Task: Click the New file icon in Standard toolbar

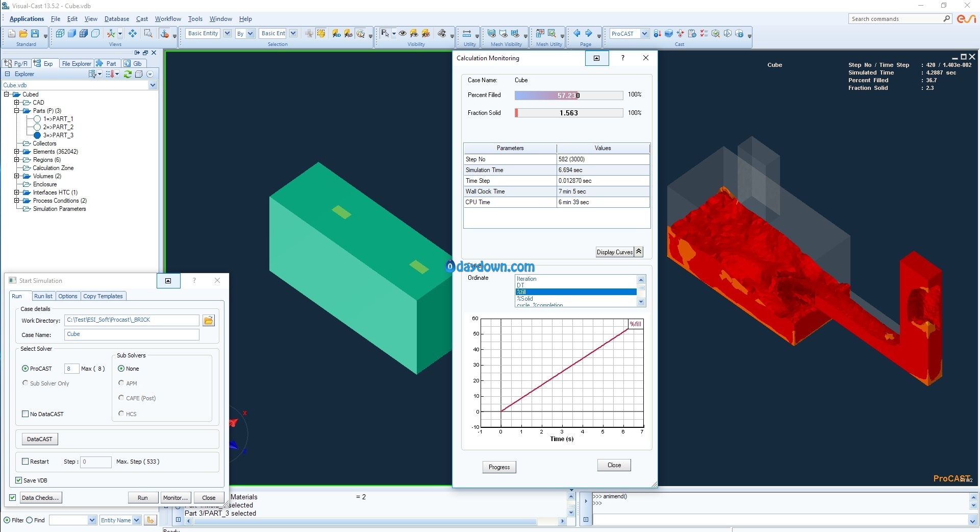Action: [x=11, y=34]
